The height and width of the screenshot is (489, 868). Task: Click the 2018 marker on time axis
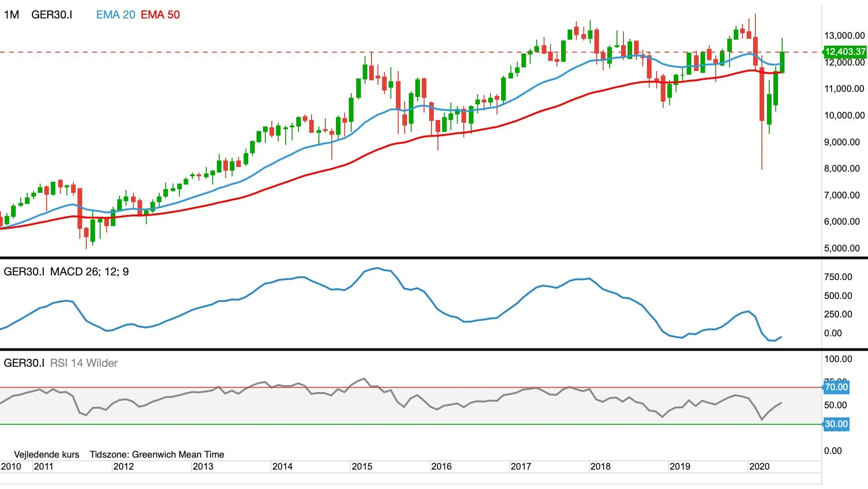pos(600,466)
